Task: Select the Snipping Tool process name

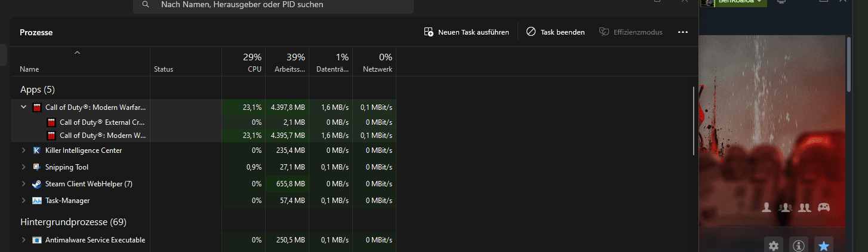Action: coord(67,167)
